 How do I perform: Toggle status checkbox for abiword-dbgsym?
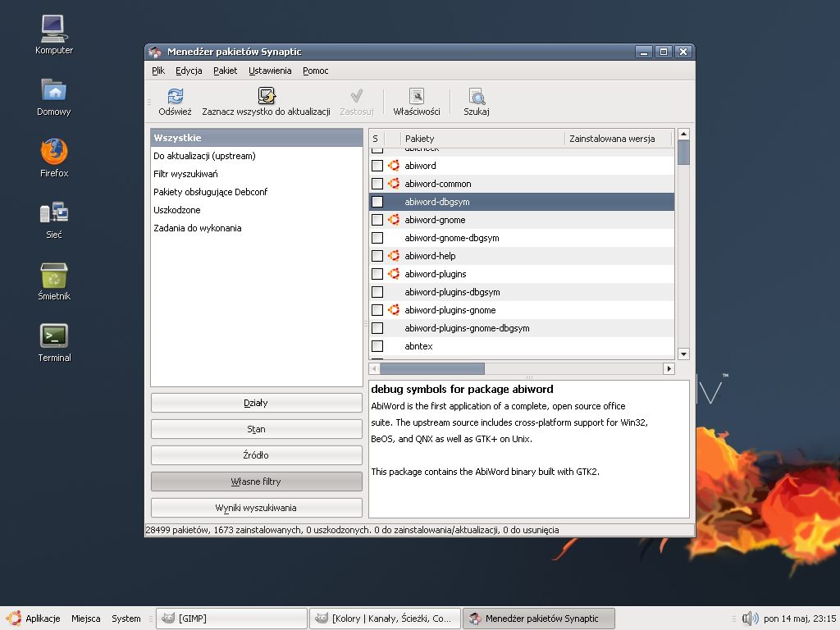coord(377,202)
